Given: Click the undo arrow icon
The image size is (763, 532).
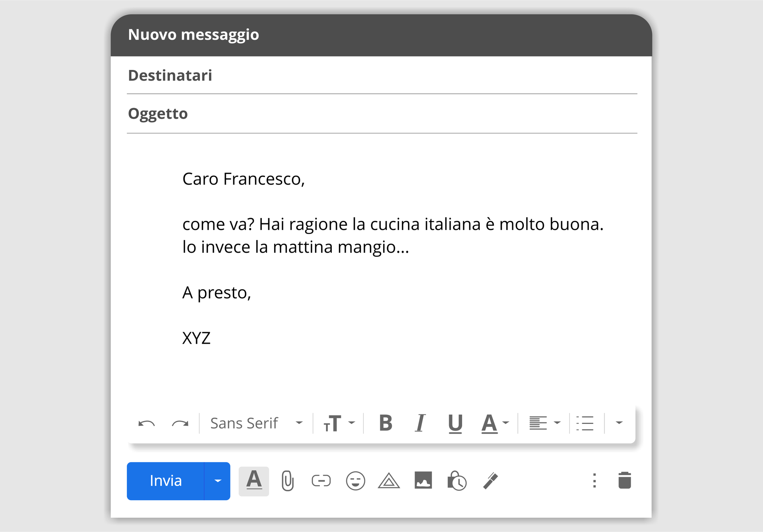Looking at the screenshot, I should [146, 424].
